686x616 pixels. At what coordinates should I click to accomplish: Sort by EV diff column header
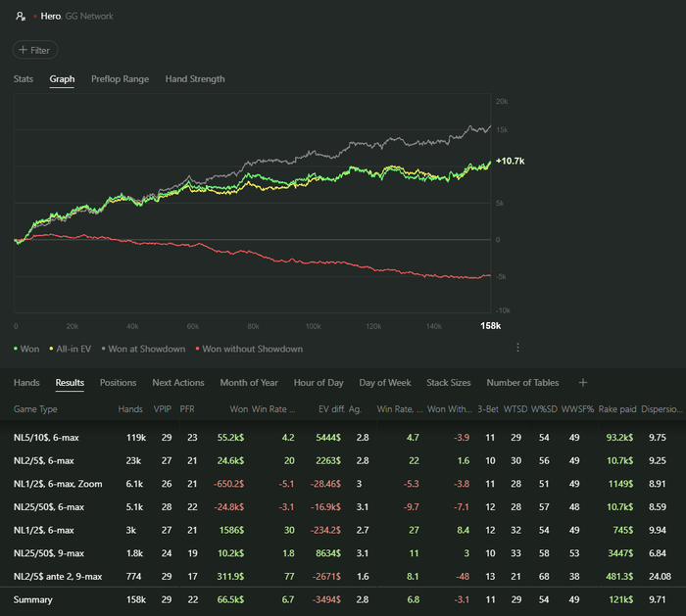pos(331,409)
